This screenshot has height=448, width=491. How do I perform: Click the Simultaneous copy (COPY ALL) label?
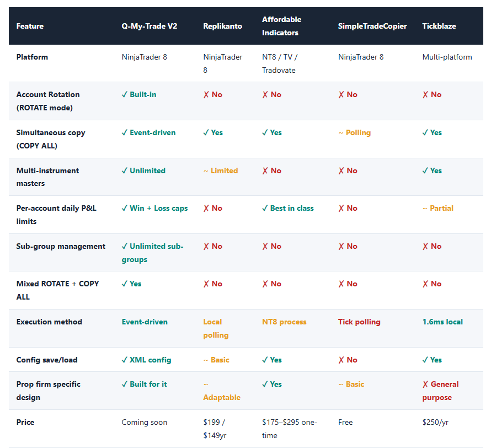(51, 139)
